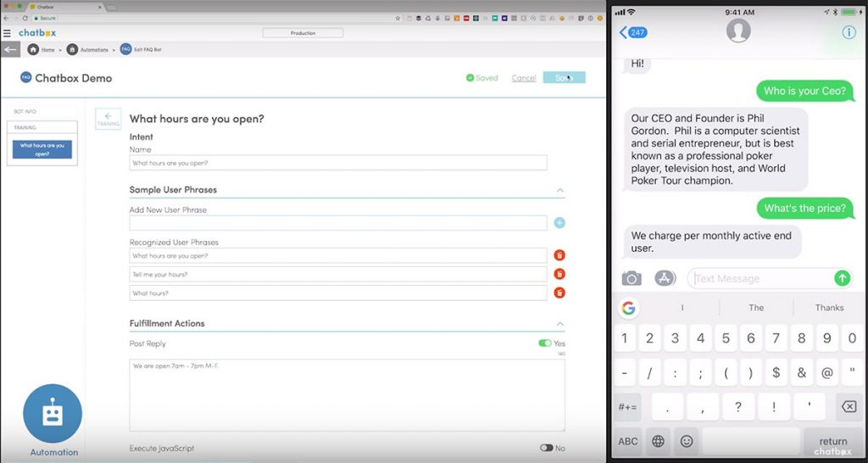Tap the number 5 key
The height and width of the screenshot is (463, 868).
[x=726, y=338]
